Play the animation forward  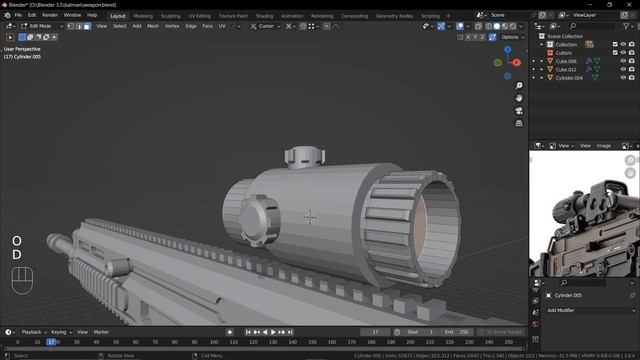point(273,332)
